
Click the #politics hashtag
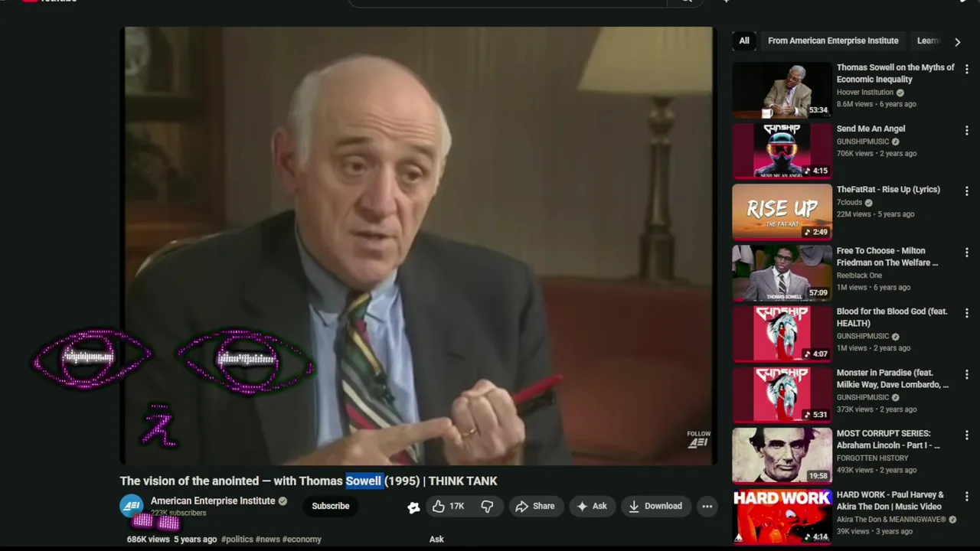coord(237,540)
